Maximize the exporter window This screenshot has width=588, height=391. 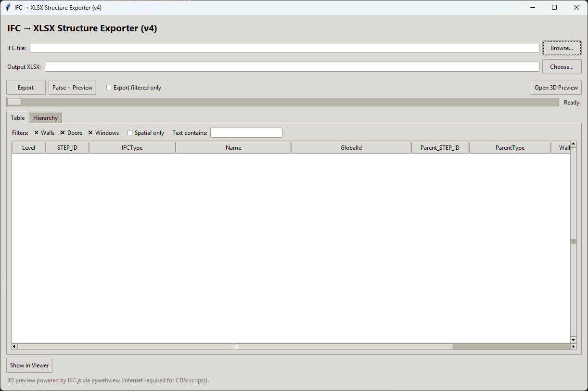554,7
